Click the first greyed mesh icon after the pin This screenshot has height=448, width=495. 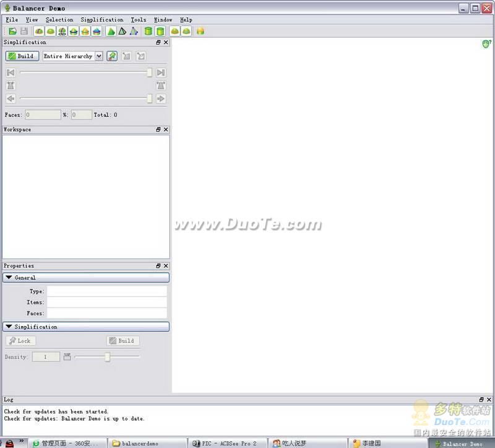pos(126,56)
